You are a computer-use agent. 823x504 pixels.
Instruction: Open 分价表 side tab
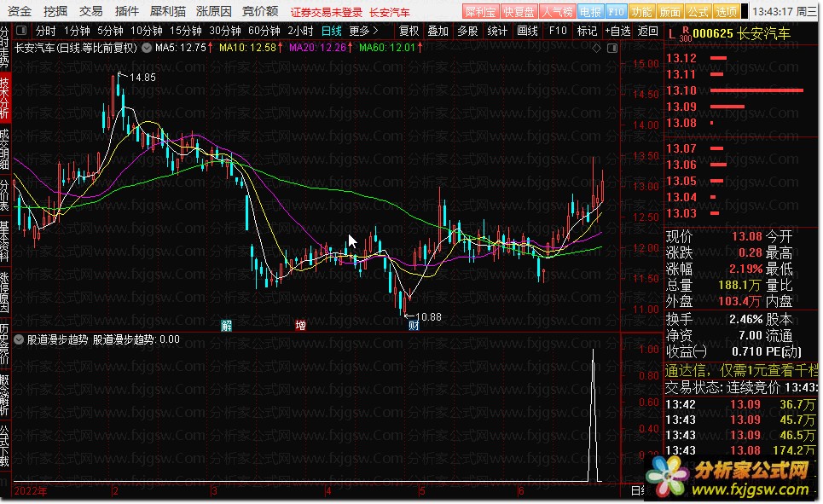(5, 195)
